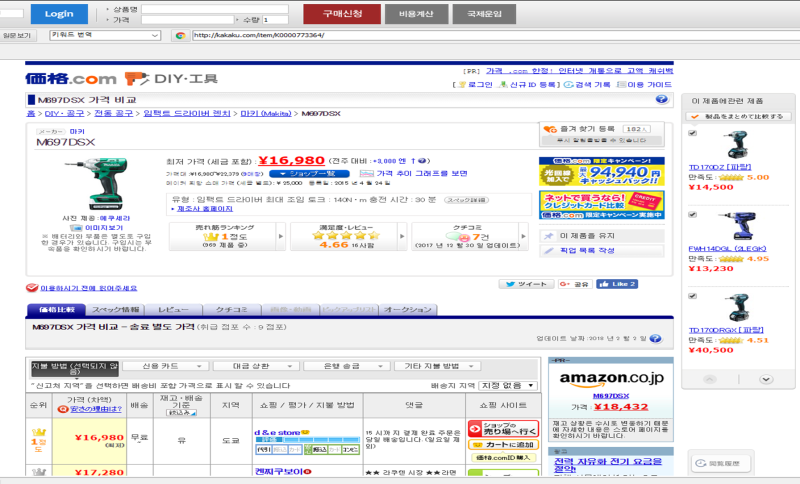Open the 기타 지불 방법 dropdown
This screenshot has width=800, height=484.
tap(437, 366)
